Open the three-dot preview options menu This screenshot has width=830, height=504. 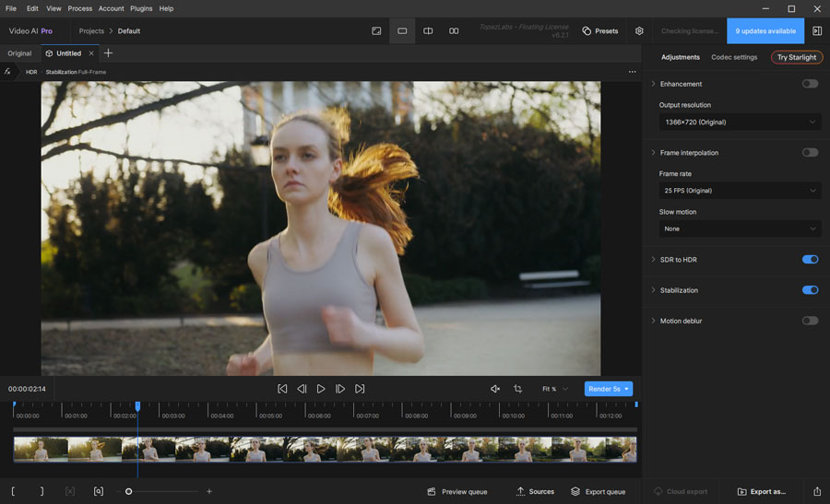[x=632, y=71]
